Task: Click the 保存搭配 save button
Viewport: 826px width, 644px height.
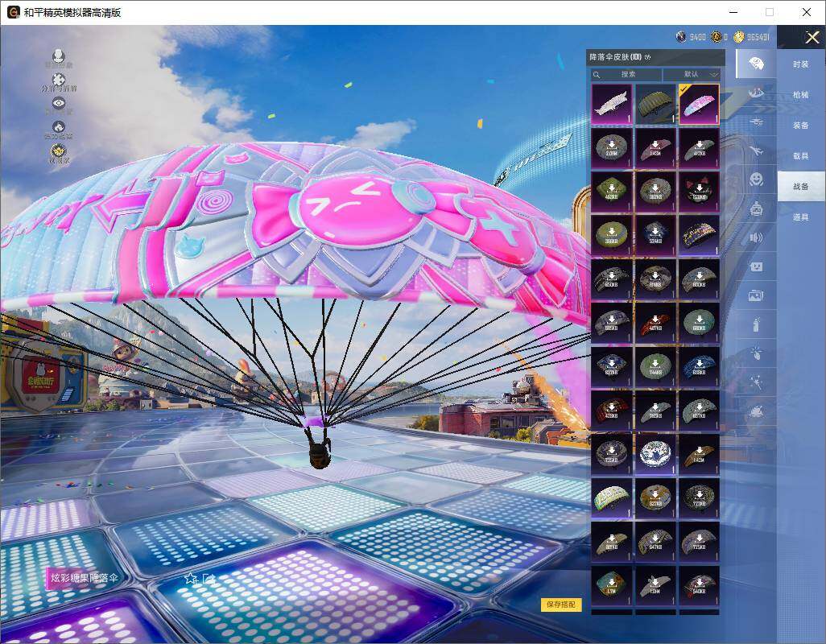Action: (x=560, y=605)
